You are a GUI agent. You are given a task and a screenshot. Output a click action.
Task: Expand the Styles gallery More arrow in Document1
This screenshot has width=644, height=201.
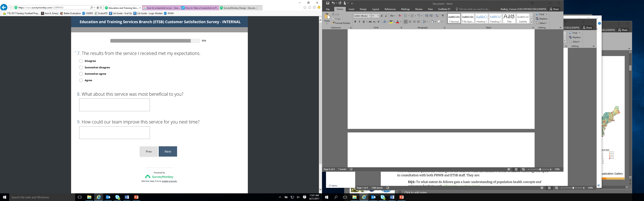(531, 22)
